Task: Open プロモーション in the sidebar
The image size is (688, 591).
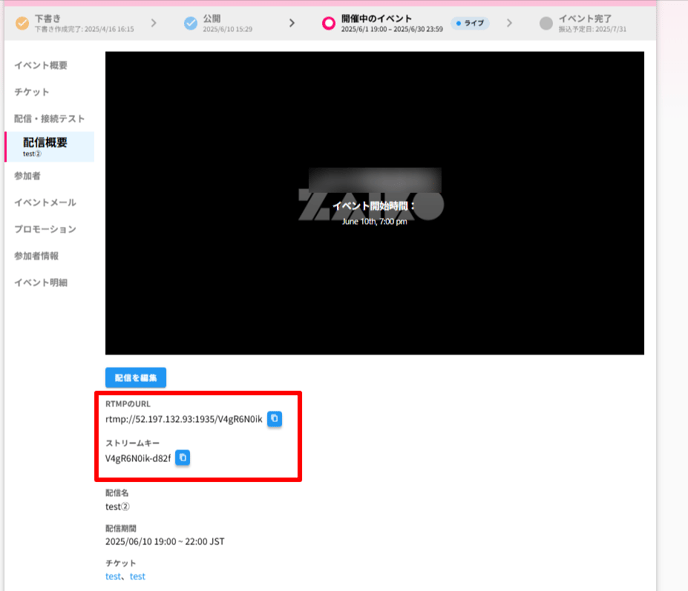Action: click(45, 229)
